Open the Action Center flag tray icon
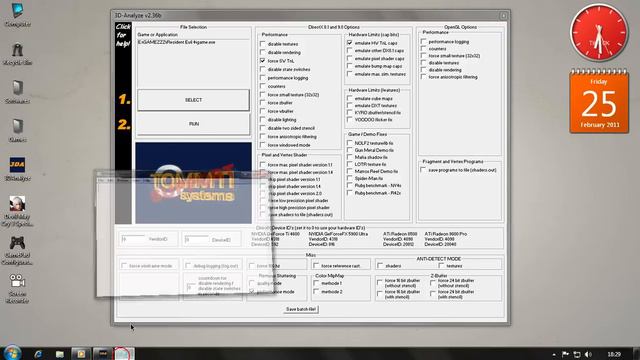640x360 pixels. tap(565, 354)
